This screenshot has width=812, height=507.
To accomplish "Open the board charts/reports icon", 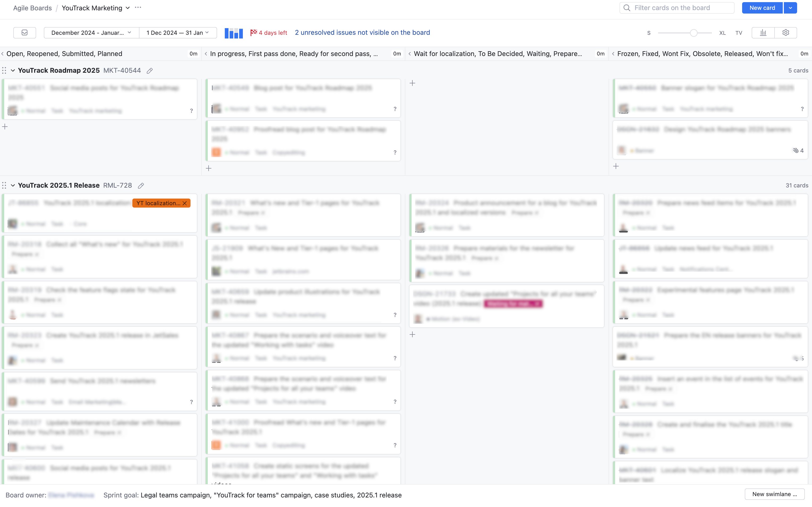I will 763,33.
